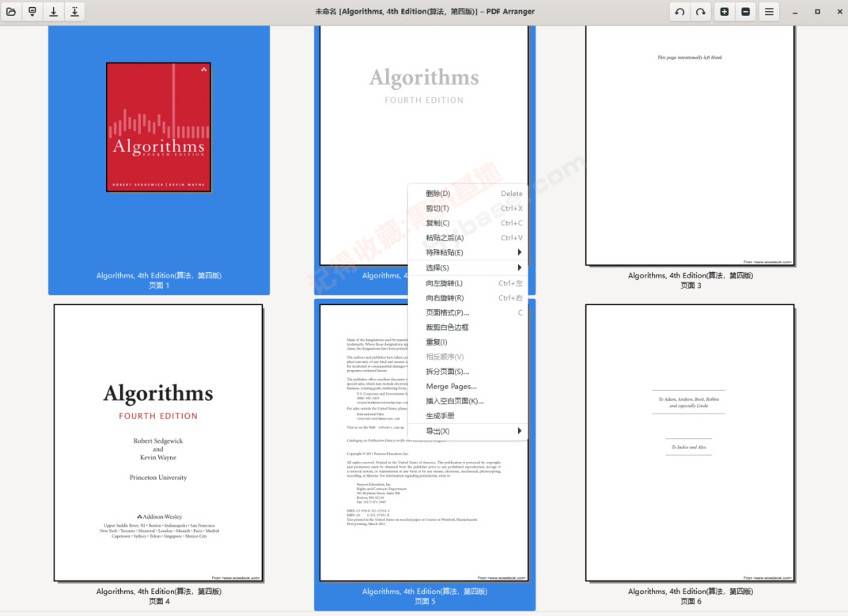Choose 插入空白页面(K)... entry

tap(468, 401)
